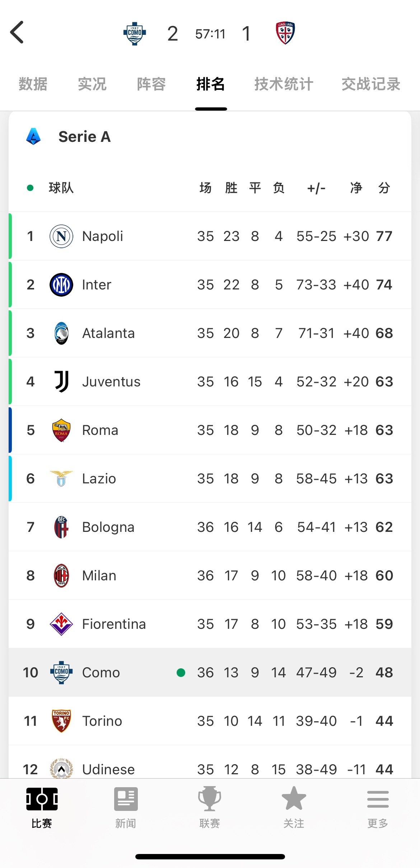
Task: Open the Serie A league title link
Action: 84,137
